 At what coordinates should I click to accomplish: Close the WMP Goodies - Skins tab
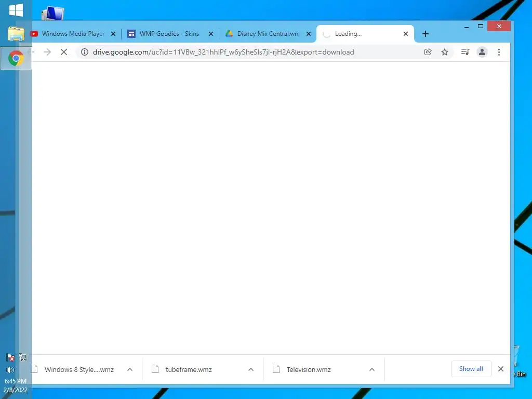(x=211, y=34)
